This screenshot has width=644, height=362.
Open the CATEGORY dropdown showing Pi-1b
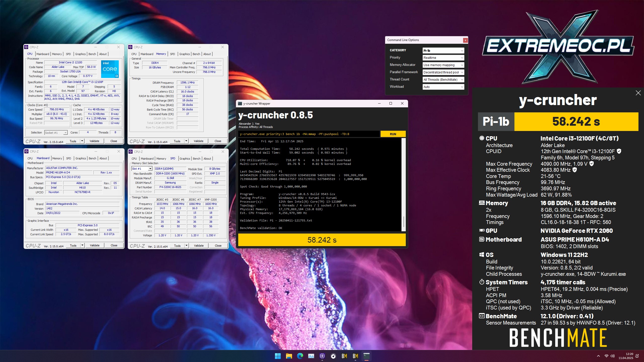tap(443, 51)
